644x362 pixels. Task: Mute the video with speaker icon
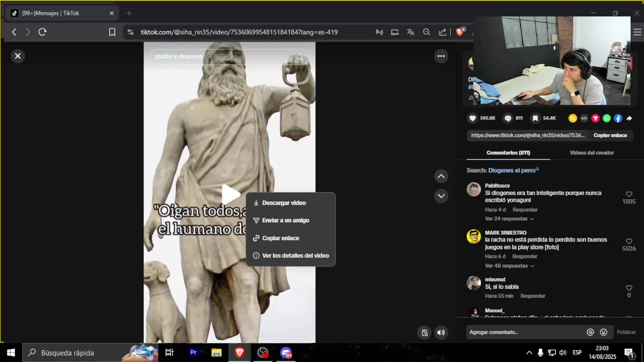coord(441,332)
